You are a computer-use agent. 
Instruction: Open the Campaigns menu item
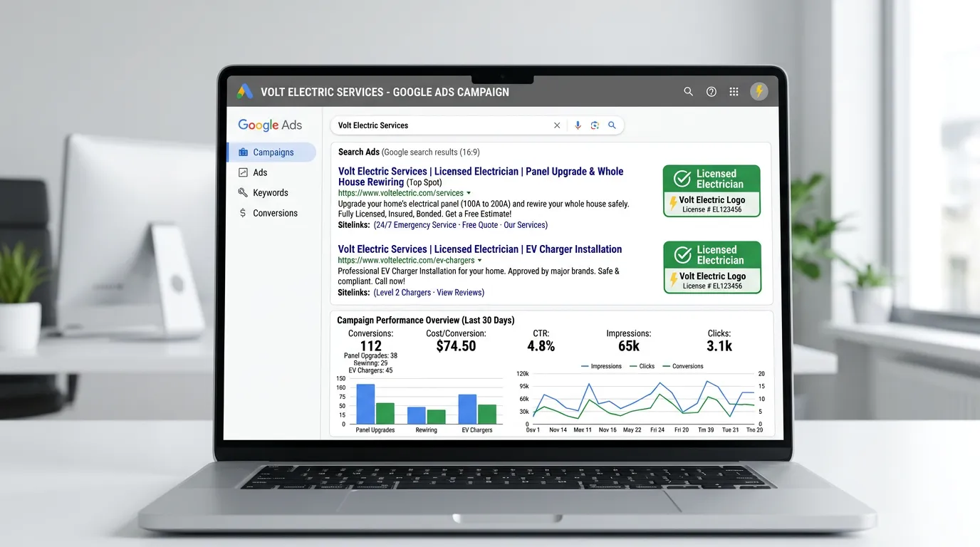[x=271, y=152]
